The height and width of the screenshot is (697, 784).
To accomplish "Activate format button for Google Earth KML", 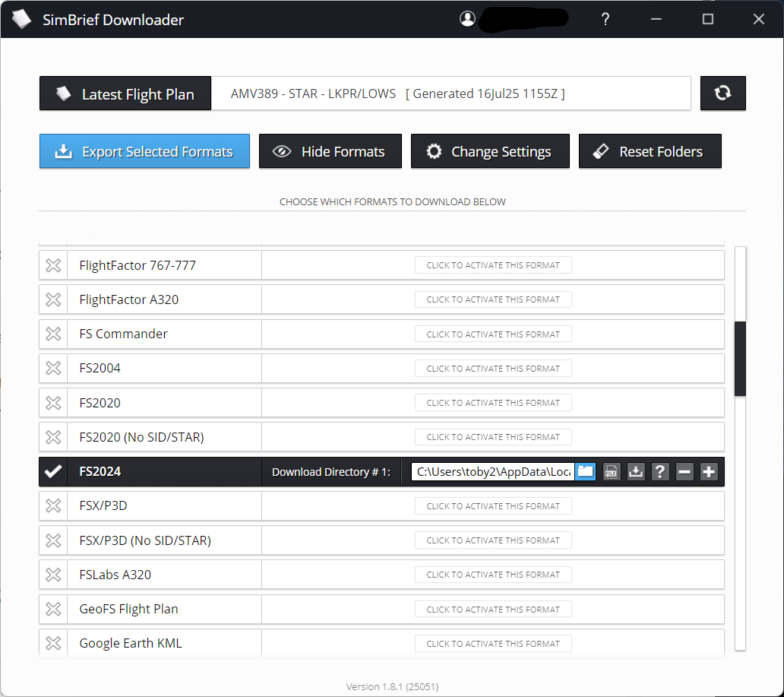I will click(x=493, y=644).
